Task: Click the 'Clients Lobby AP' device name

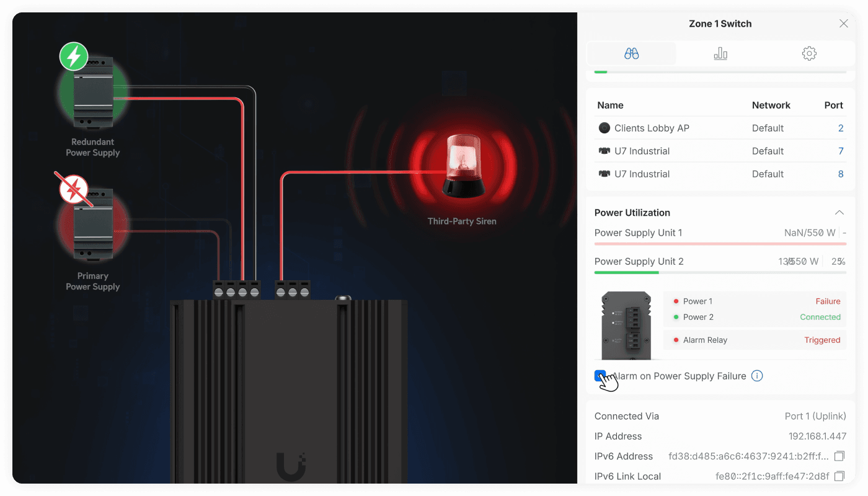Action: click(x=652, y=128)
